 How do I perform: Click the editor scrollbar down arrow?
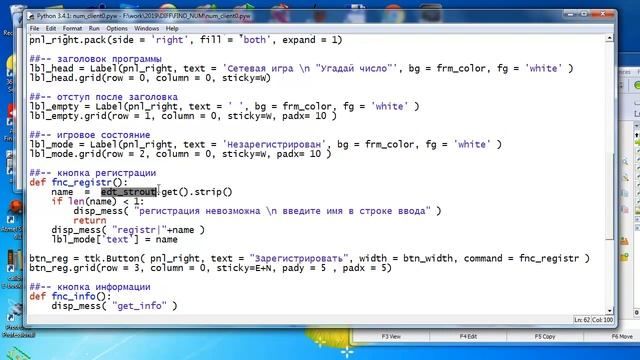tap(609, 311)
